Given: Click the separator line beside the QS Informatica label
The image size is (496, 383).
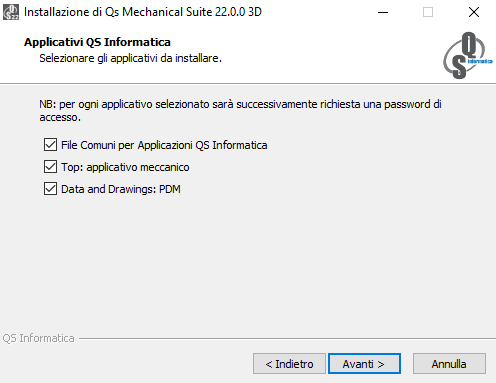Looking at the screenshot, I should (x=287, y=339).
